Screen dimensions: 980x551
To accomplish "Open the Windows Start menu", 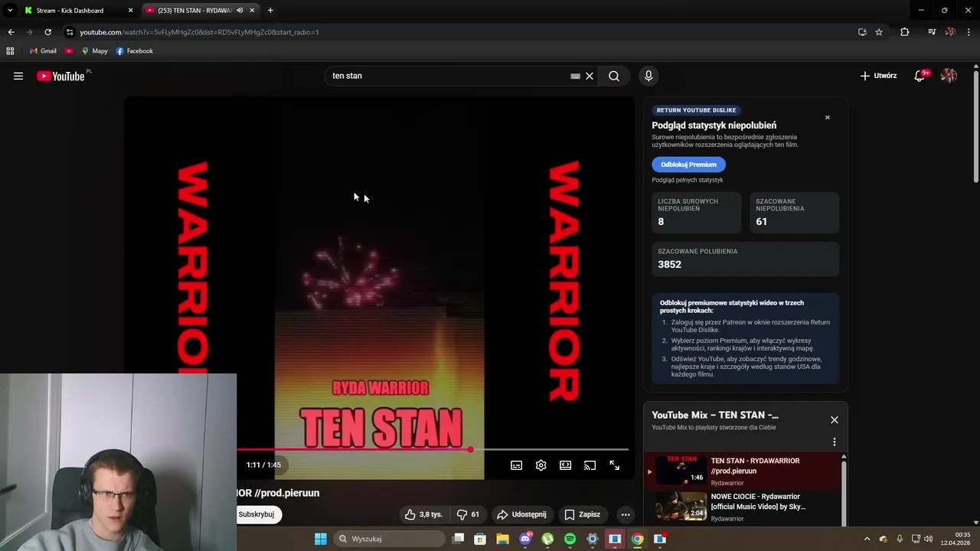I will point(321,539).
